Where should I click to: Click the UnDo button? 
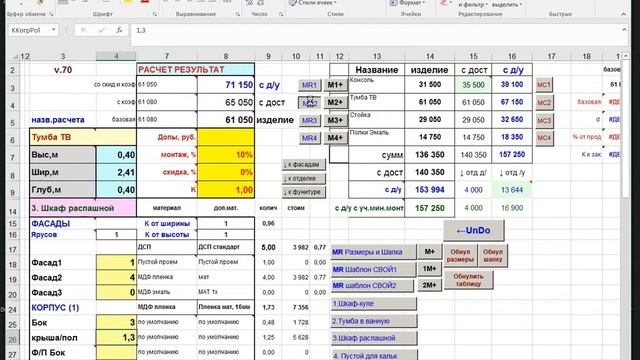(x=473, y=231)
